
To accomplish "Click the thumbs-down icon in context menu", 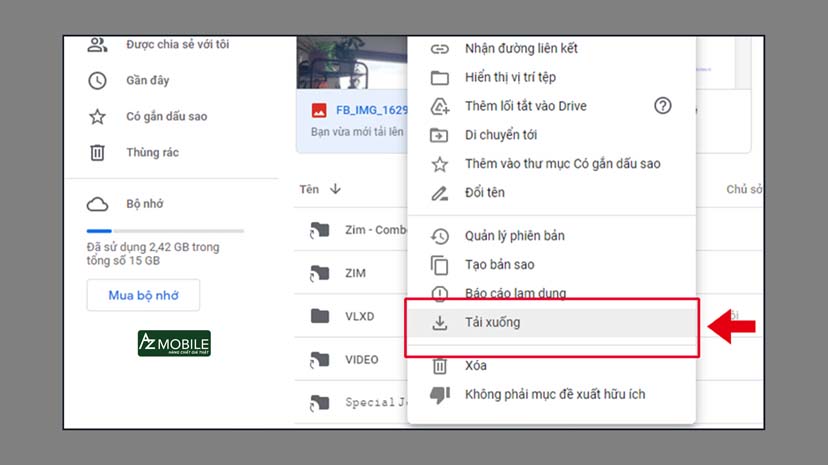I will [x=439, y=395].
